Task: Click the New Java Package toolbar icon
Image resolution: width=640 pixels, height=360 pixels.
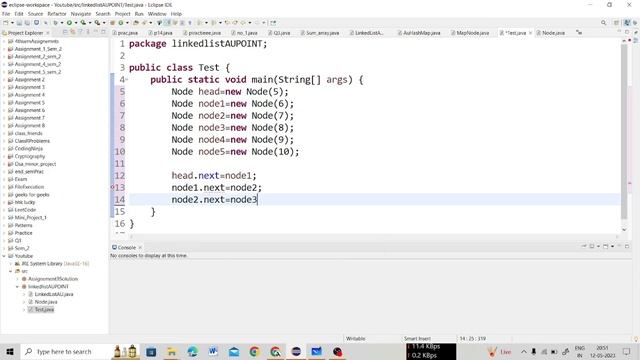Action: click(x=112, y=23)
